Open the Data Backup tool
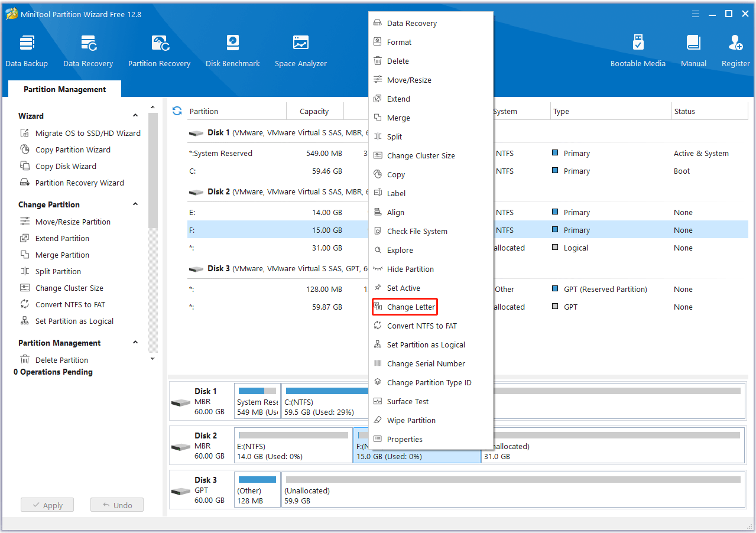 27,50
